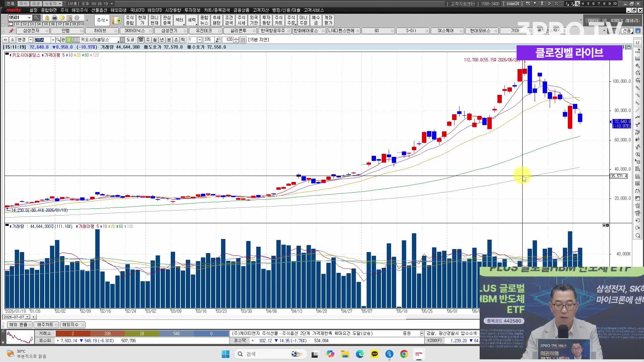This screenshot has height=362, width=644.
Task: Select the 일 daily period toggle
Action: coord(141,40)
